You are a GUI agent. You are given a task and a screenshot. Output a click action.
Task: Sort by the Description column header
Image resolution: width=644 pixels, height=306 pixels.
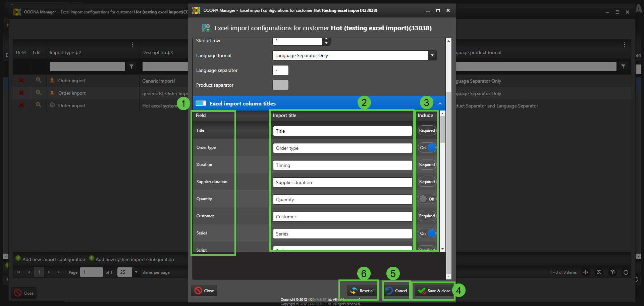click(x=154, y=53)
